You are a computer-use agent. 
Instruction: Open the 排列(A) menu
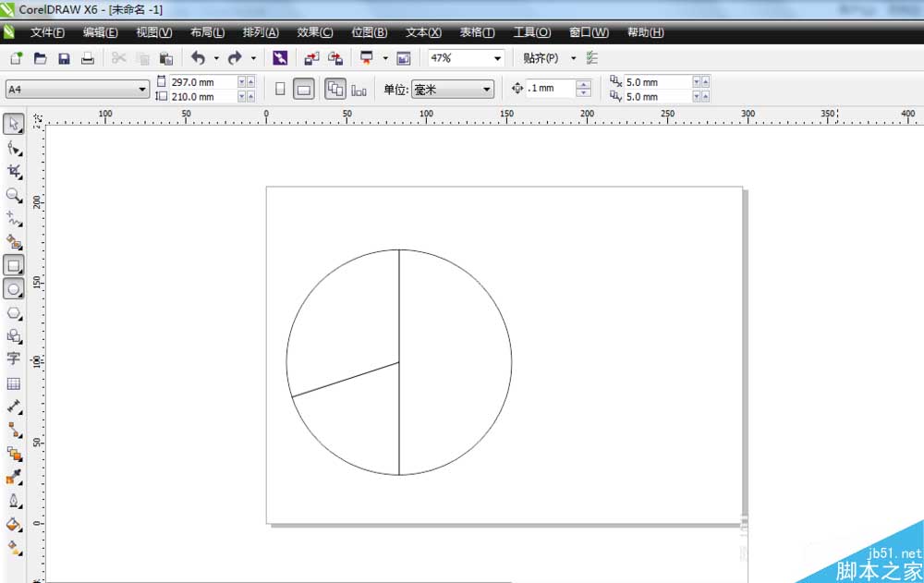coord(261,32)
